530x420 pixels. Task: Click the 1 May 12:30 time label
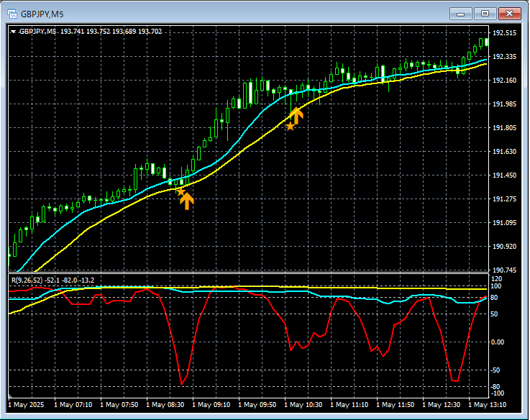[x=442, y=405]
